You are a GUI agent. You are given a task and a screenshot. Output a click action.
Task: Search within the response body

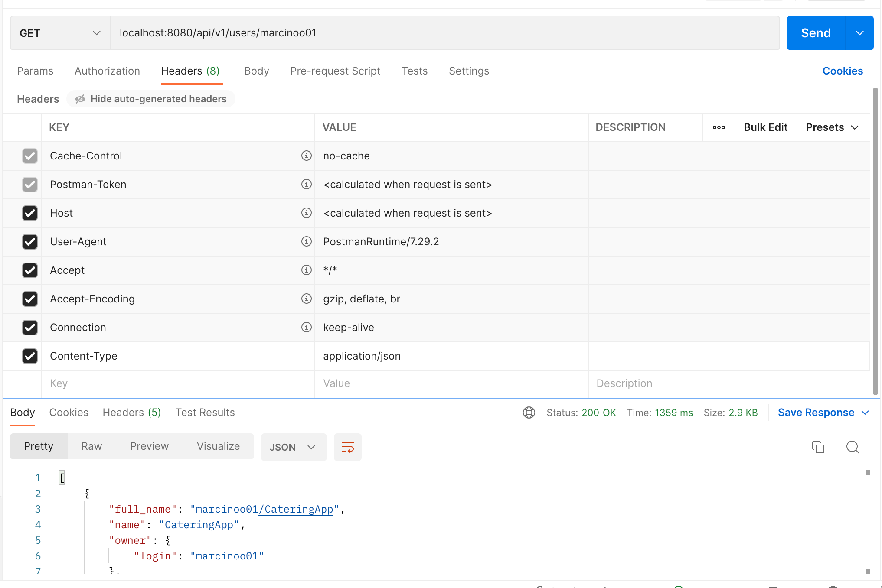(853, 447)
